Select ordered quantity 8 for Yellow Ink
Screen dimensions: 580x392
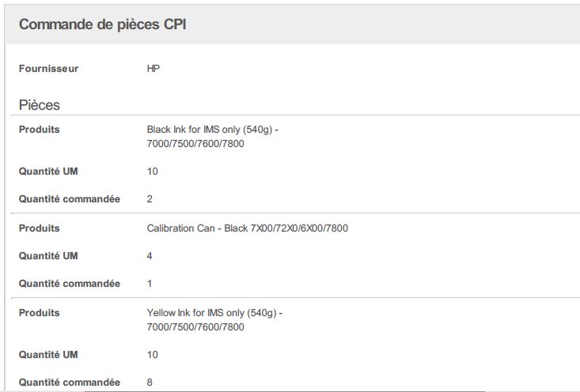pyautogui.click(x=150, y=383)
